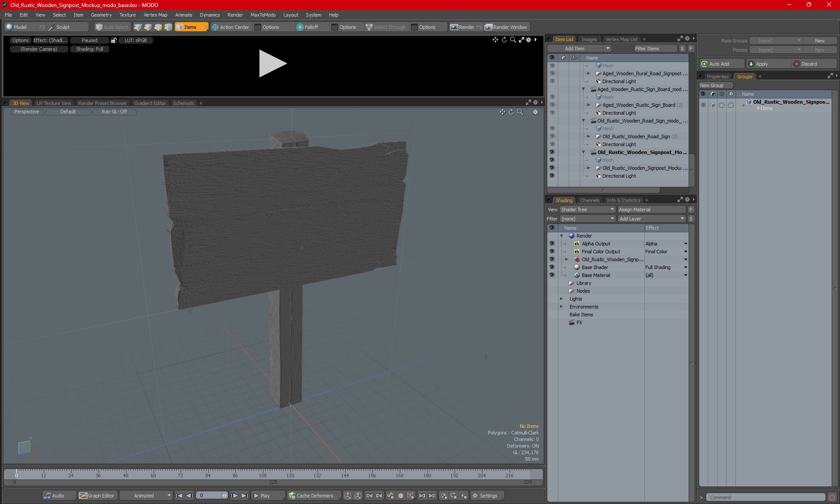Select the UV Texture View tab
The height and width of the screenshot is (504, 840).
(53, 103)
